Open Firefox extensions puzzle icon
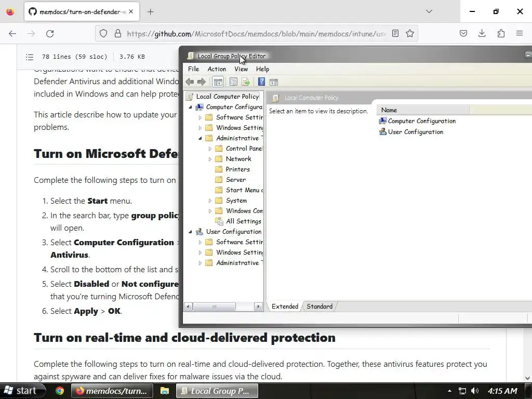This screenshot has width=532, height=399. coord(501,33)
